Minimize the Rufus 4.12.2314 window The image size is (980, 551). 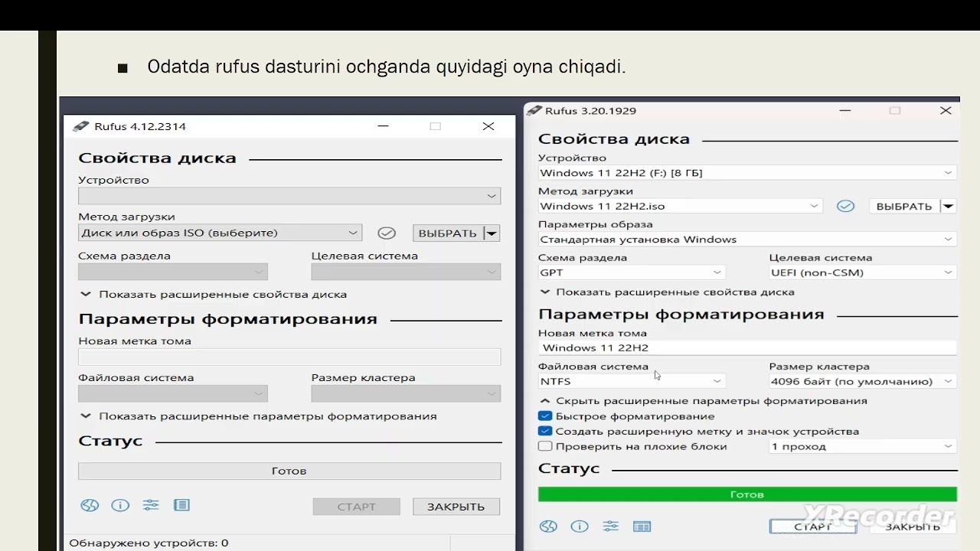384,126
